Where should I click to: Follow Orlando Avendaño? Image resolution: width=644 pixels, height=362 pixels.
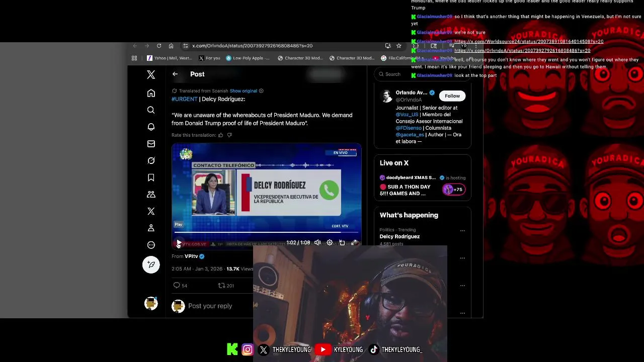(452, 96)
